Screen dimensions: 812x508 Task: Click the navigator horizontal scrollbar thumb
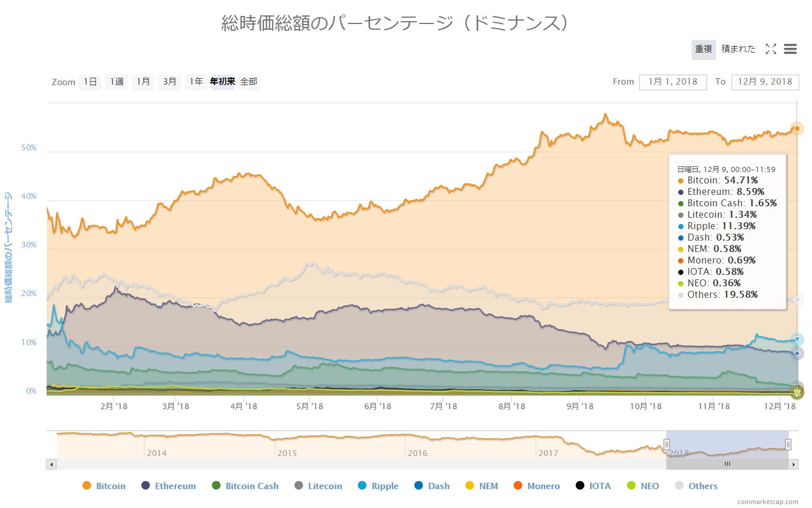click(727, 465)
